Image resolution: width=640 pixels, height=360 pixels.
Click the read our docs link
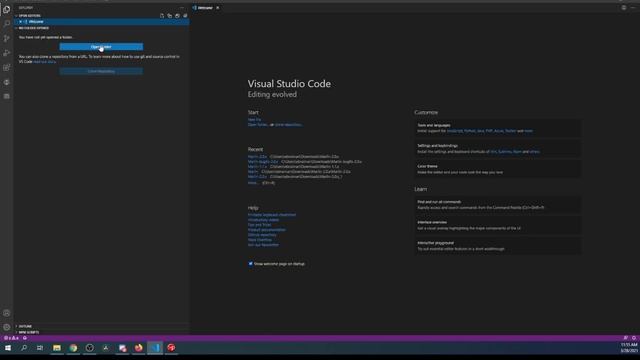click(44, 62)
